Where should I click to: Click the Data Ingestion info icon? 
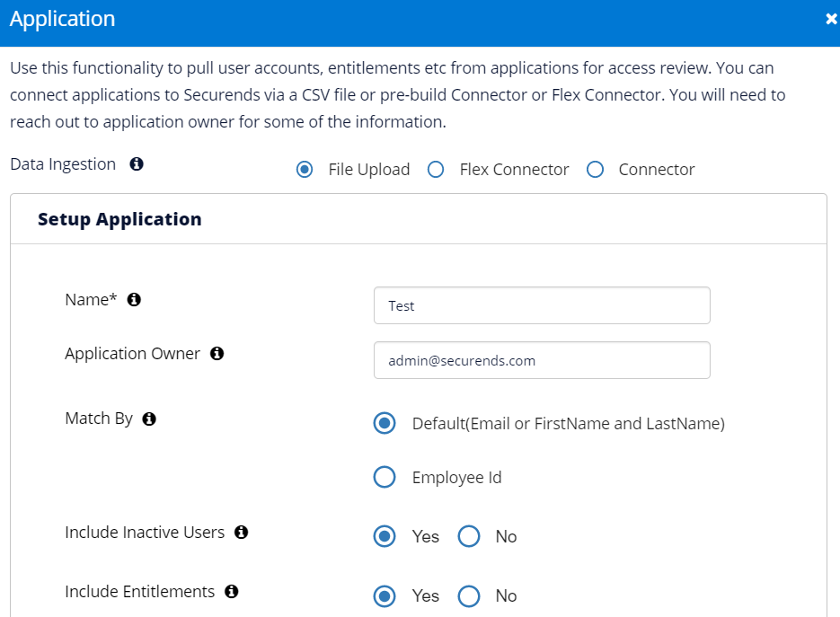pyautogui.click(x=137, y=163)
